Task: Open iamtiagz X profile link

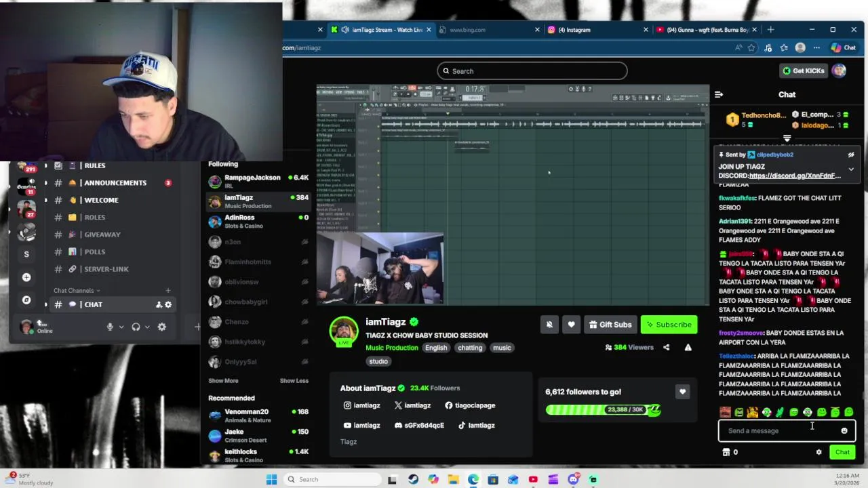Action: coord(412,405)
